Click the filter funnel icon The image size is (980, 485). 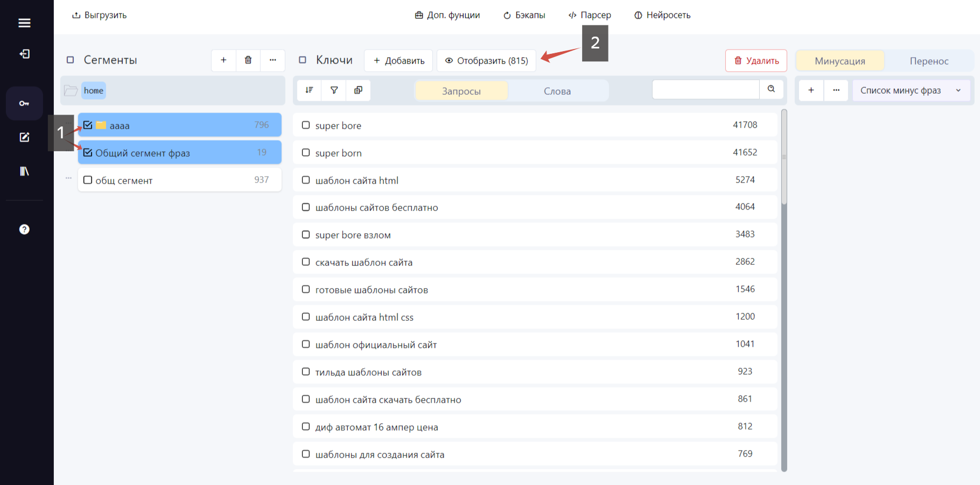(x=334, y=90)
